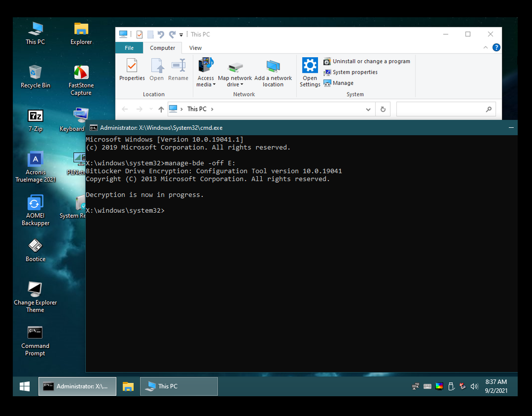Open the Explorer desktop shortcut

(x=81, y=33)
